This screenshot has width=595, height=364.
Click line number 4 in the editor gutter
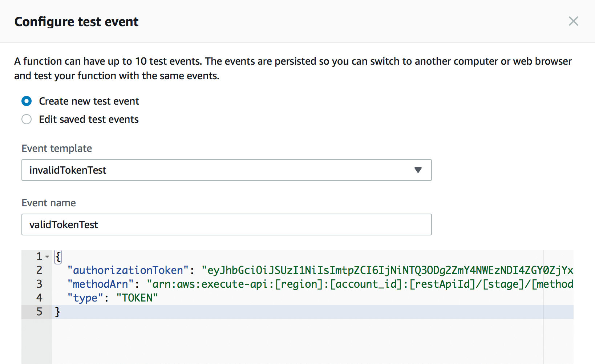pos(39,298)
